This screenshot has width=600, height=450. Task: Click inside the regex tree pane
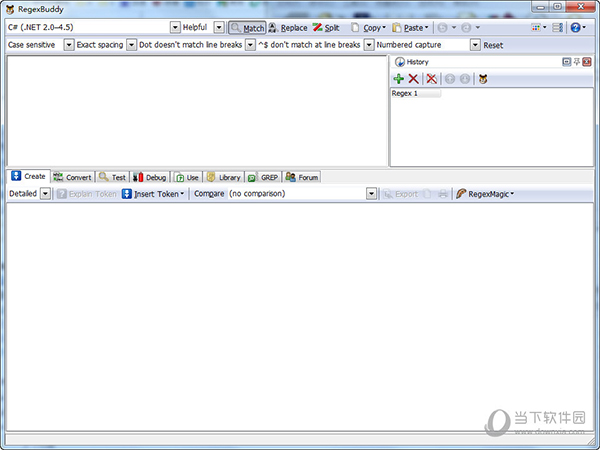(300, 317)
